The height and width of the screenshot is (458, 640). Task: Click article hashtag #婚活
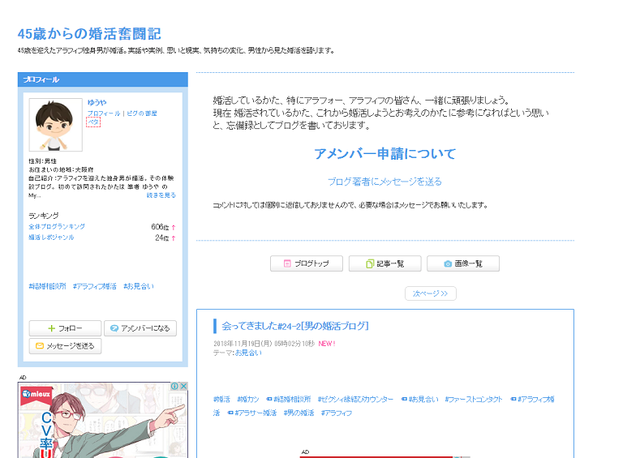tap(222, 399)
